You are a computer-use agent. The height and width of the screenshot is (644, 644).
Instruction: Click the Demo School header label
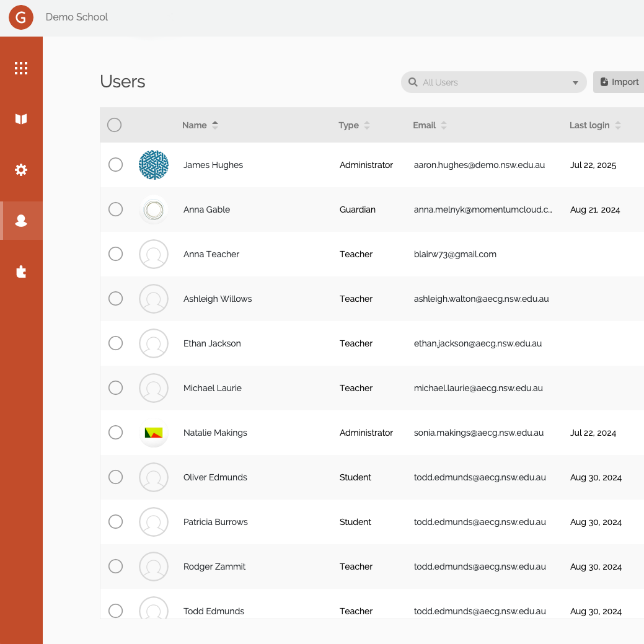(x=76, y=17)
